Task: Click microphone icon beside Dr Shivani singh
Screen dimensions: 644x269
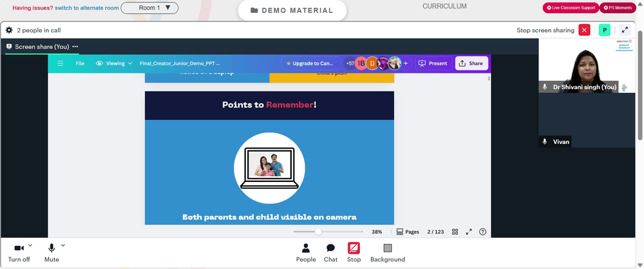Action: pos(545,87)
